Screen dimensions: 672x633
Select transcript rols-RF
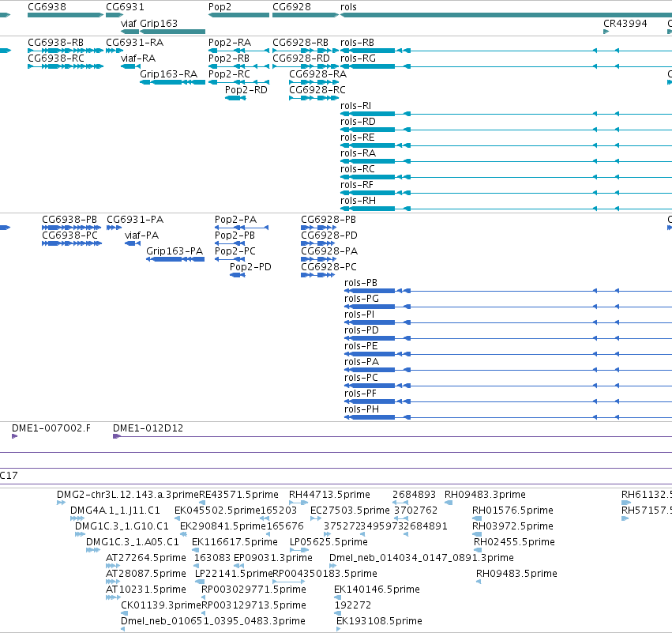[506, 193]
